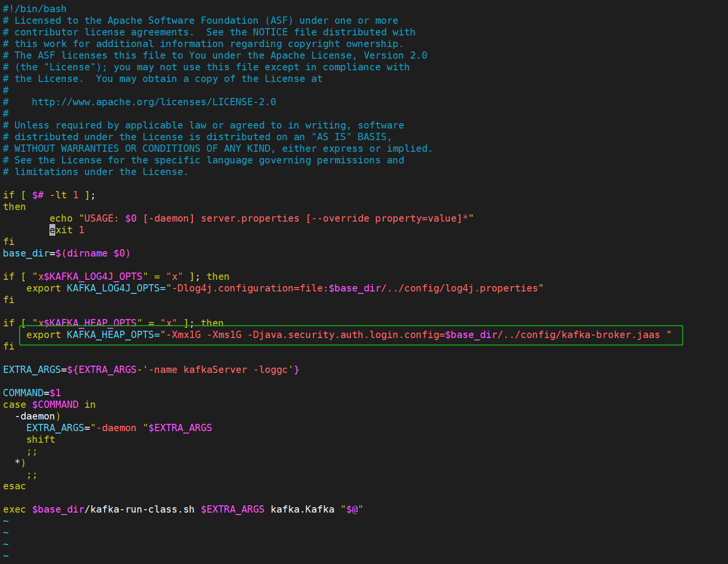Click KAFKA_HEAP_OPTS in the highlighted export line
Image resolution: width=728 pixels, height=564 pixels.
[110, 335]
